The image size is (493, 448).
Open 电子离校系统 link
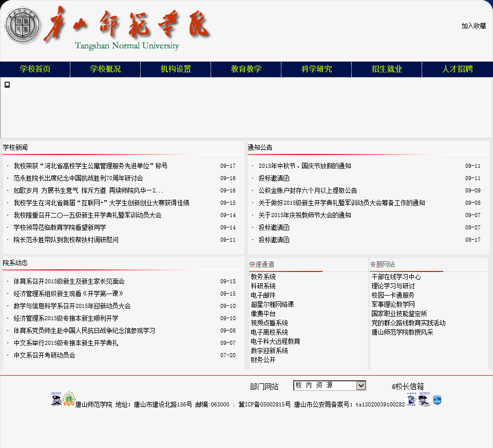[x=270, y=332]
